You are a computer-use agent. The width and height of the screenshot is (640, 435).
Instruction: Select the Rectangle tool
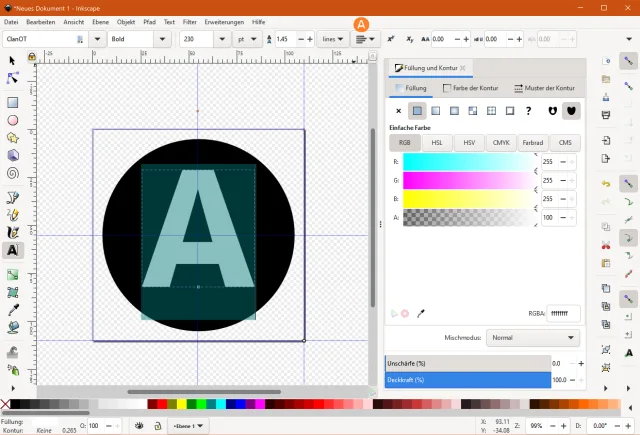click(13, 102)
